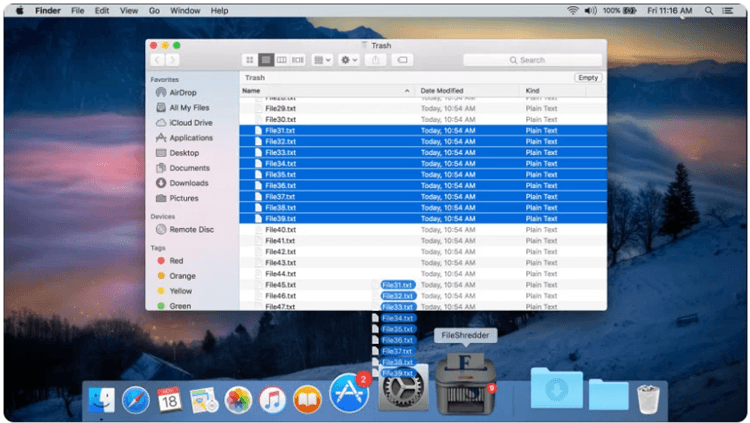The height and width of the screenshot is (423, 750).
Task: Open App Store from the Dock
Action: [349, 395]
